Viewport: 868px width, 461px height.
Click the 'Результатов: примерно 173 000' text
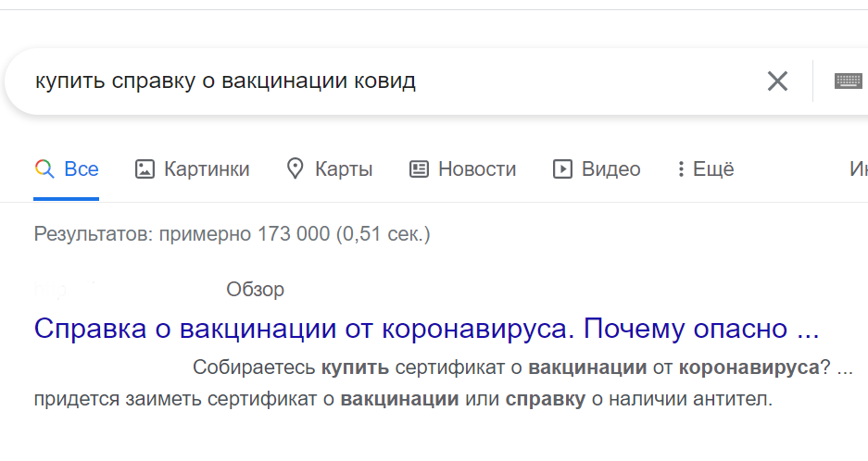[232, 234]
